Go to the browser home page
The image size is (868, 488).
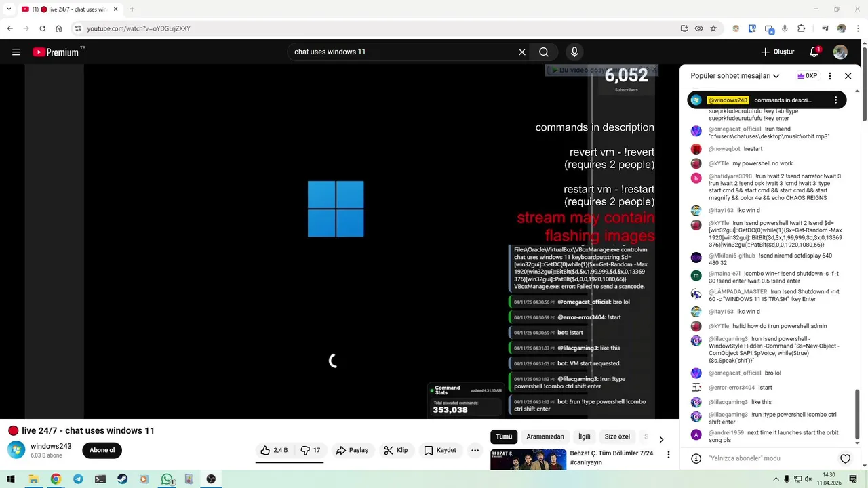tap(58, 28)
